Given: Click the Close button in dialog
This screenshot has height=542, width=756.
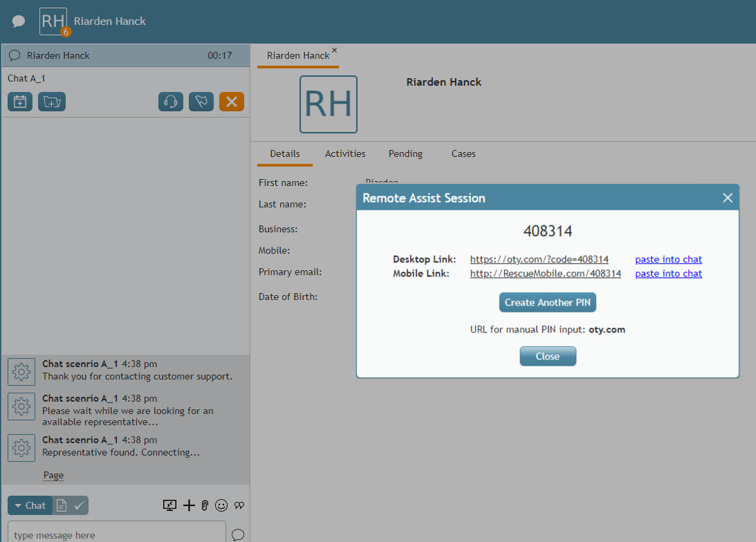Looking at the screenshot, I should pyautogui.click(x=547, y=356).
